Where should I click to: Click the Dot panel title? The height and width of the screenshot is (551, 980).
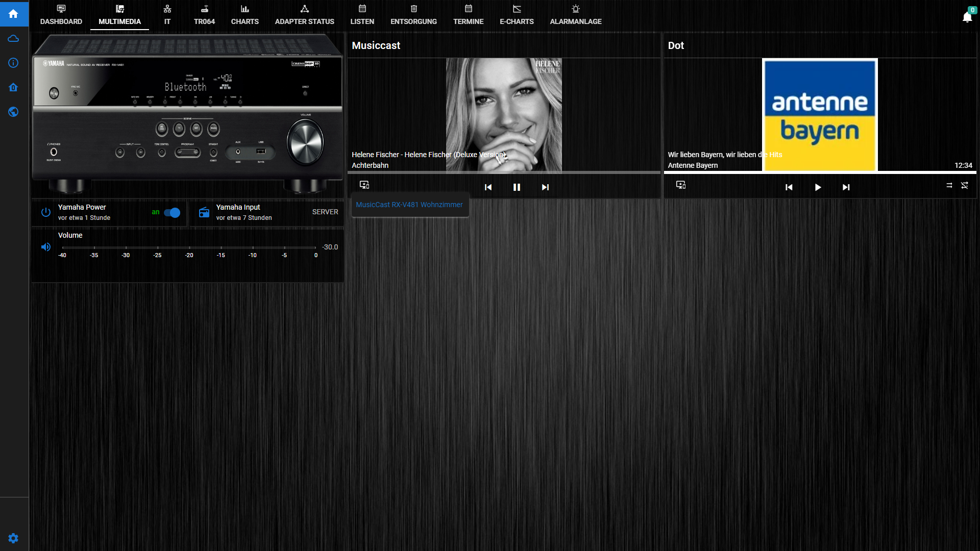(676, 45)
